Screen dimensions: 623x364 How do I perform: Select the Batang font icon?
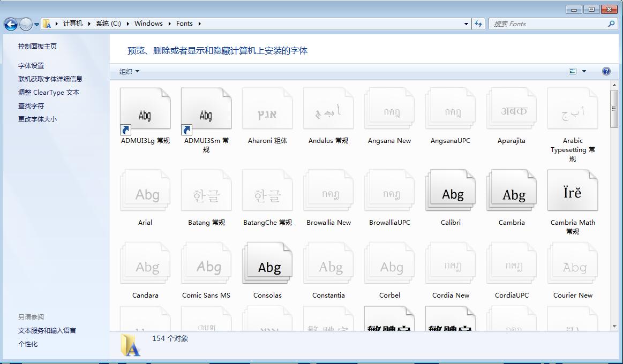coord(206,191)
